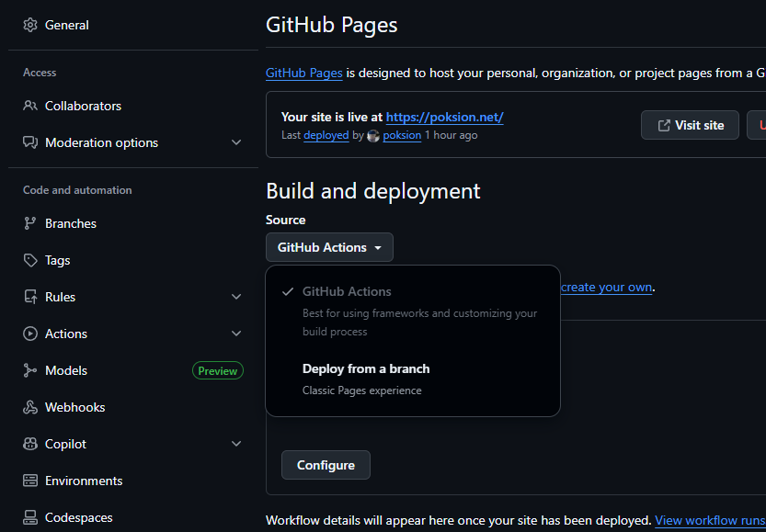Expand the Moderation options section
This screenshot has height=532, width=766.
click(x=236, y=142)
